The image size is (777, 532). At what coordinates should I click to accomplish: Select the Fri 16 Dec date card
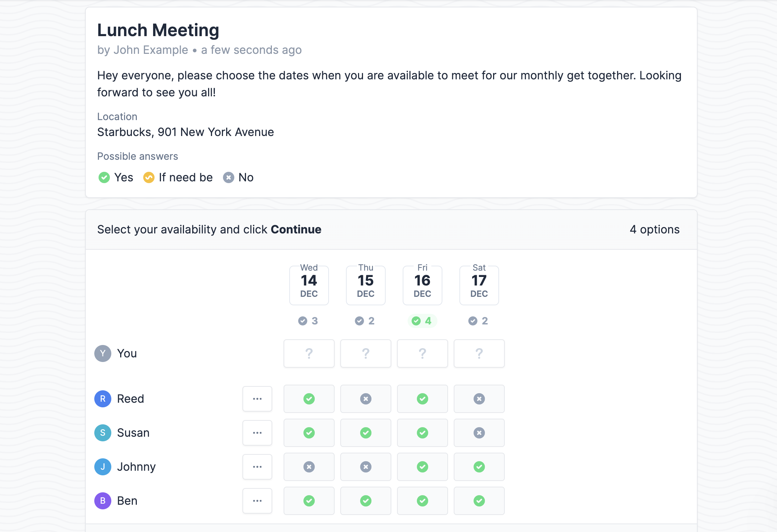tap(422, 285)
